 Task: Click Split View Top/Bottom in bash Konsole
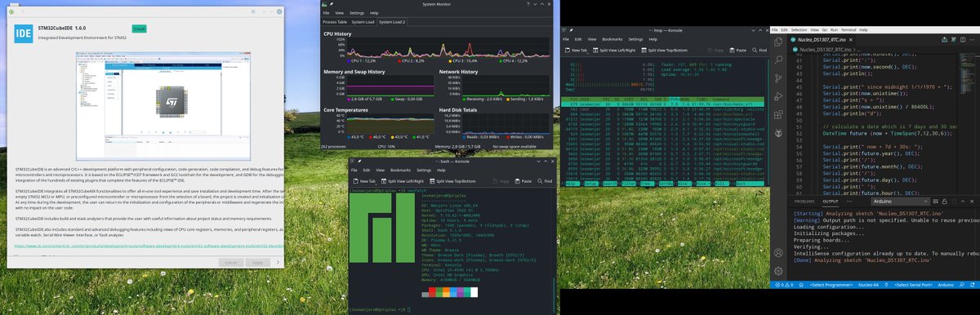point(452,181)
